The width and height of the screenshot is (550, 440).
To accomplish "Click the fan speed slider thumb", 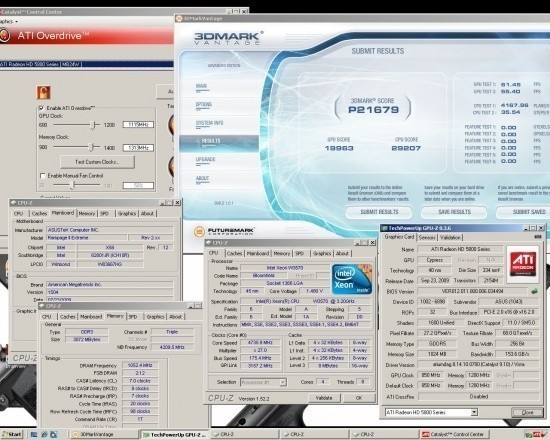I will 72,185.
